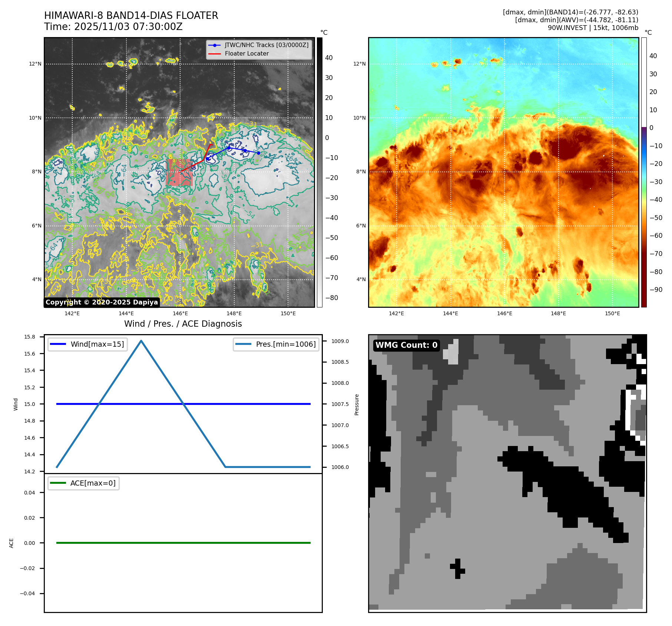Click the blue JTWC/NHC Tracks legend marker
The width and height of the screenshot is (672, 626).
tap(215, 45)
